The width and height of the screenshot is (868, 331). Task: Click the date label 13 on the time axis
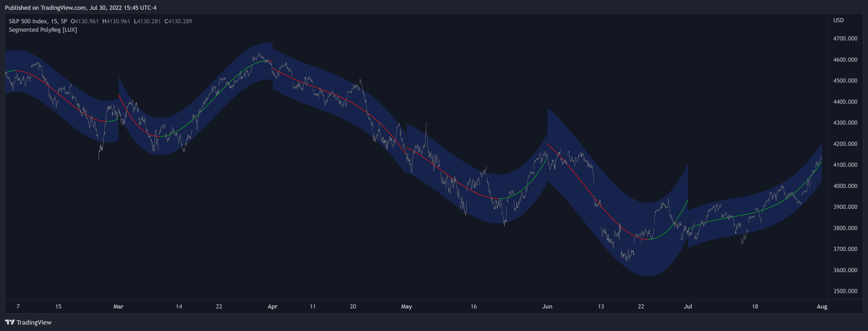click(x=601, y=307)
